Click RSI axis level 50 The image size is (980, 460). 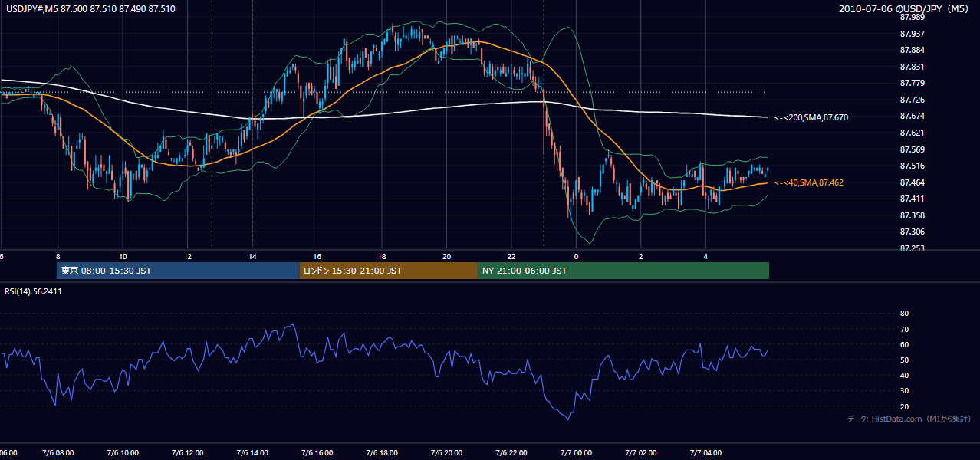point(904,360)
